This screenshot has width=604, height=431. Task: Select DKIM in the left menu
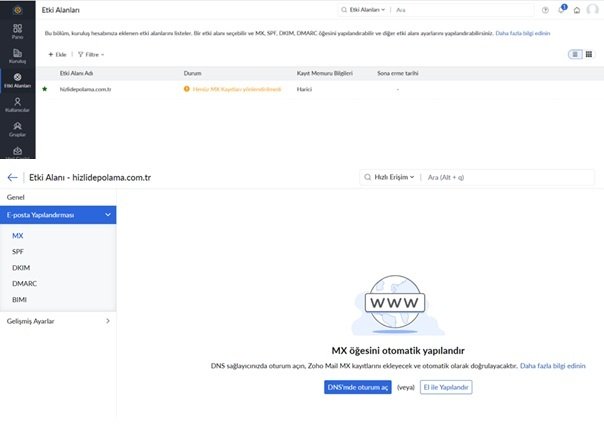click(x=21, y=267)
